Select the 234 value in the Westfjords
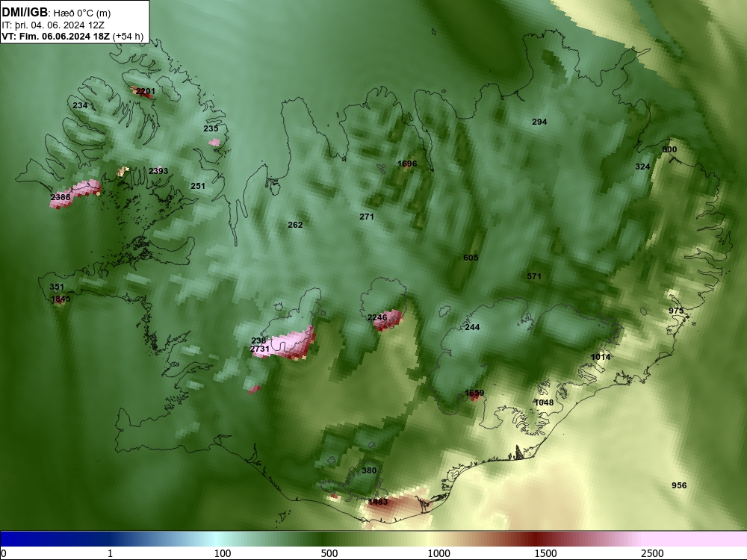 (x=80, y=105)
